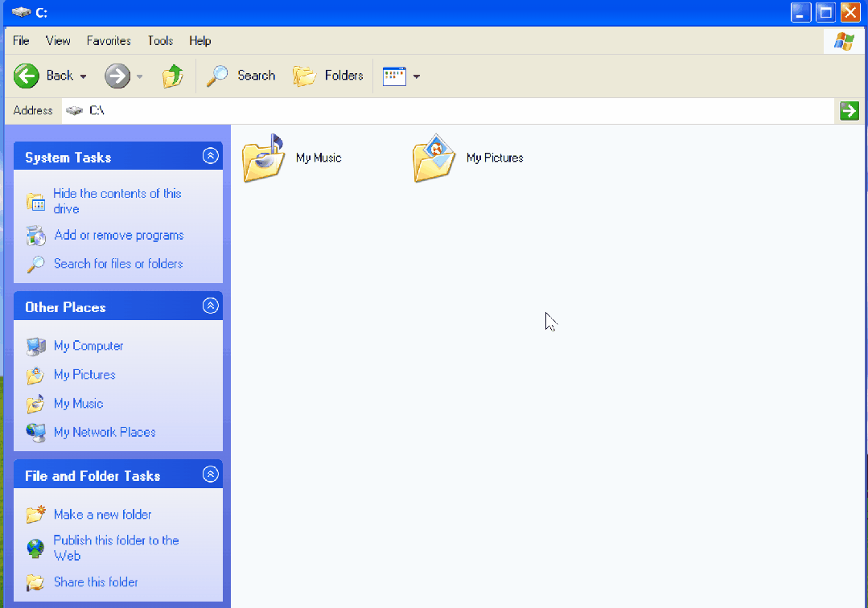
Task: Click the Go arrow next to address bar
Action: click(x=849, y=110)
